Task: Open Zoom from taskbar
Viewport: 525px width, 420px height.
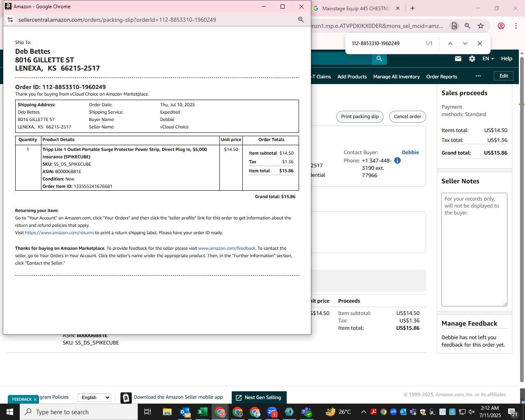Action: 272,412
